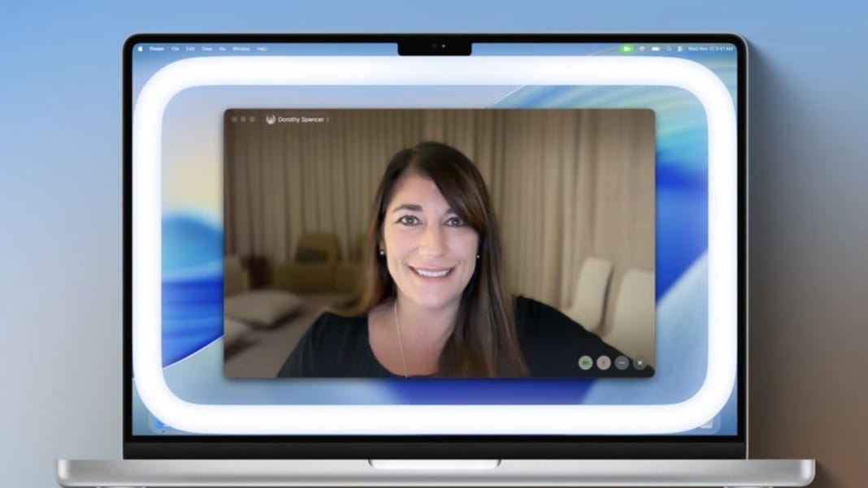Click the Wi-Fi icon in the menu bar
Screen dimensions: 868x488
tap(642, 49)
